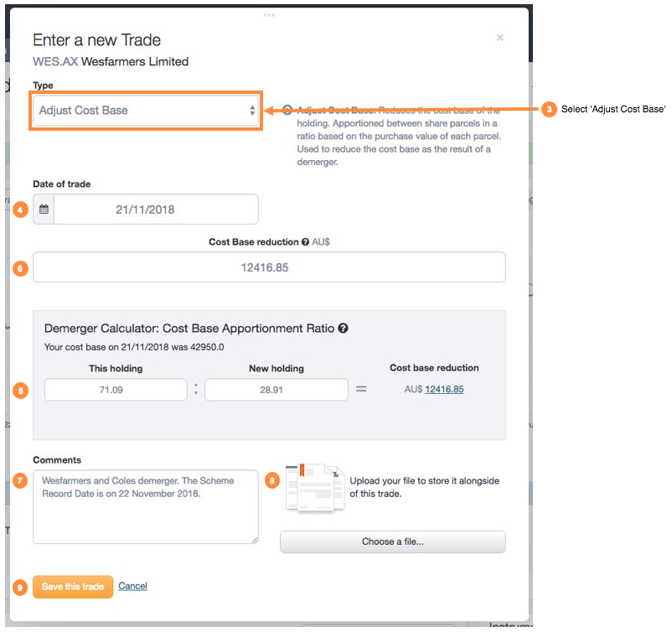Viewport: 672px width, 632px height.
Task: Click the Date of trade field 21/11/2018
Action: coord(156,210)
